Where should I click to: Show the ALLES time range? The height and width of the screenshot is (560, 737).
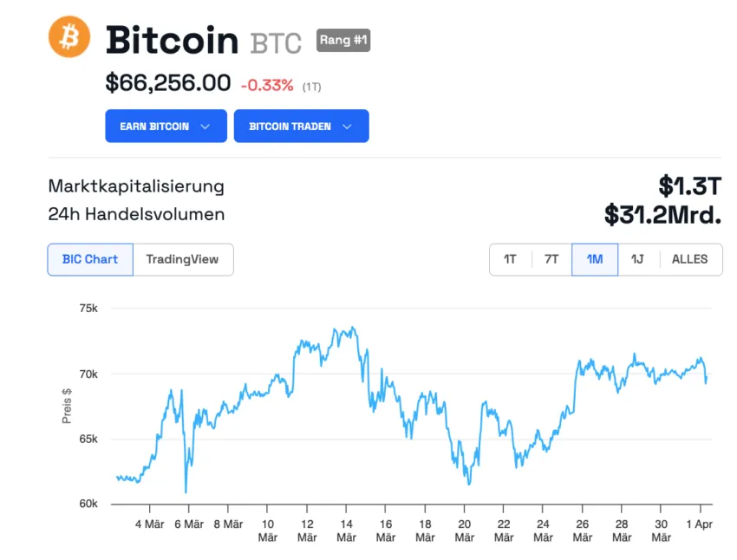point(690,259)
